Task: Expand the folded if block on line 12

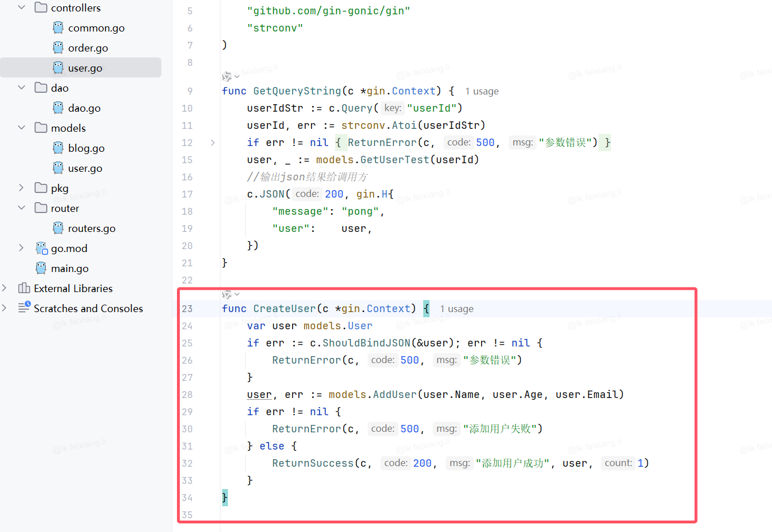Action: pos(212,143)
